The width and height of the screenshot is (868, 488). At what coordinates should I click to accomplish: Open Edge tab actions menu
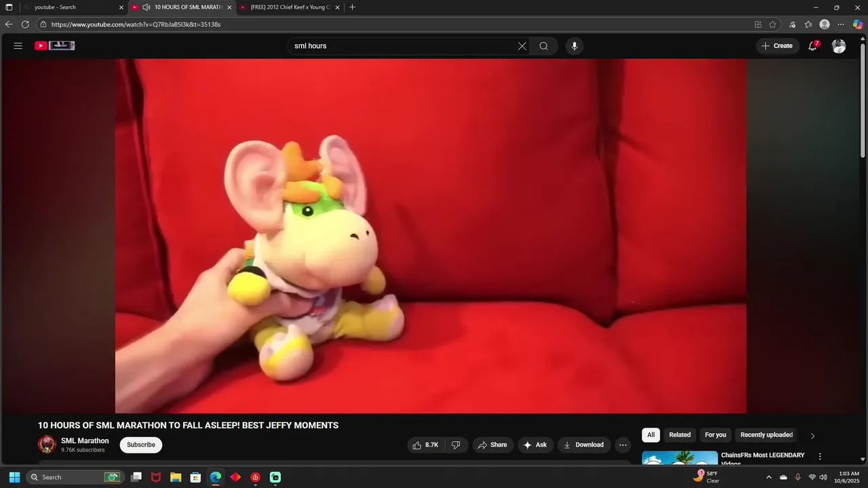pos(9,7)
